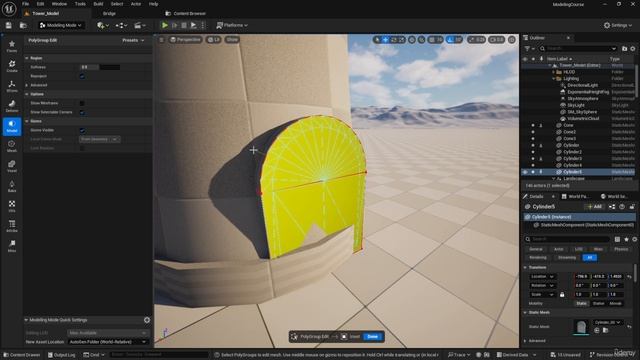Open Outliner settings gear icon
This screenshot has width=640, height=360.
(x=633, y=49)
